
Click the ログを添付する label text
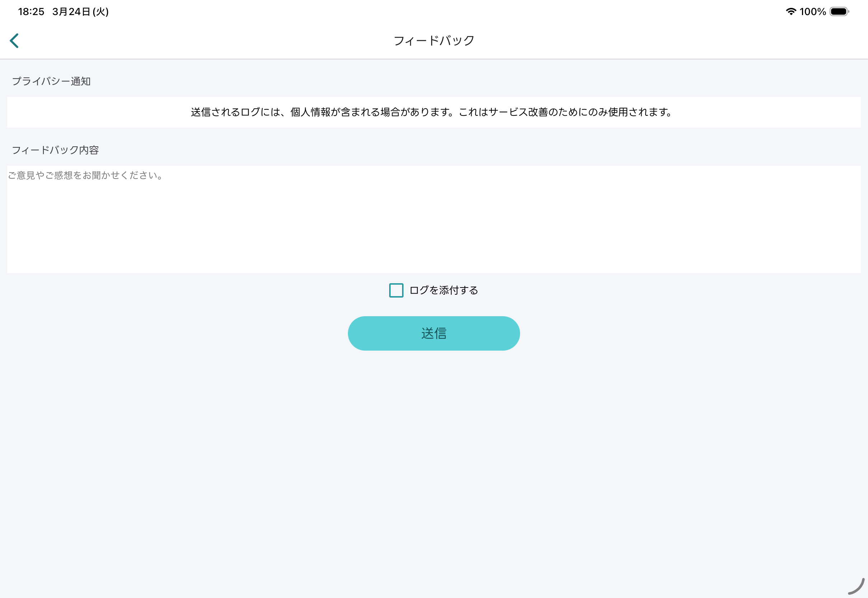[444, 290]
